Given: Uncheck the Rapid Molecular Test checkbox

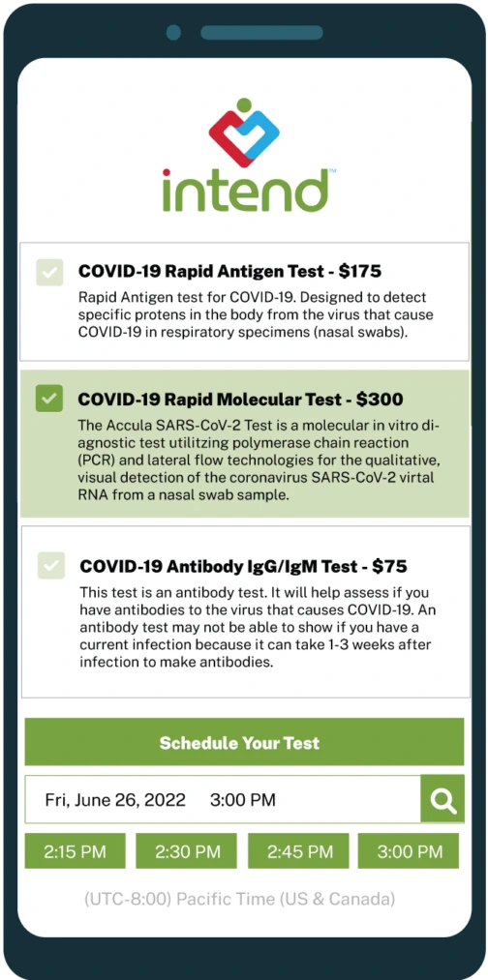Looking at the screenshot, I should pos(49,399).
